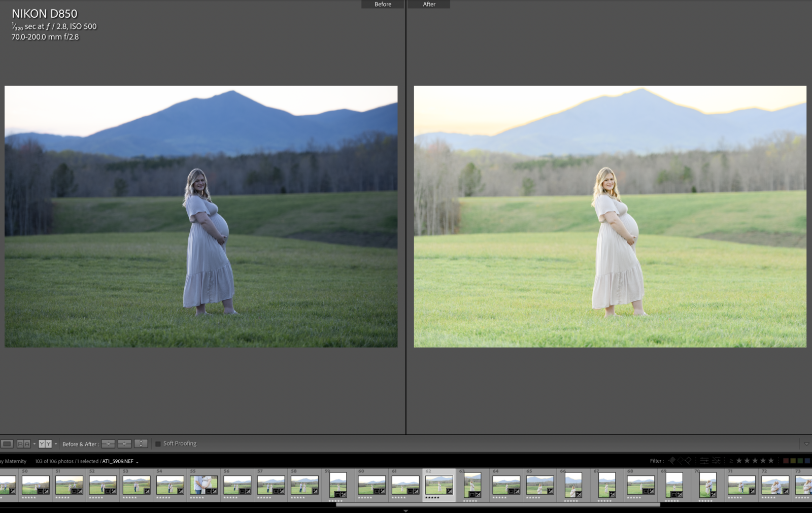Viewport: 812px width, 513px height.
Task: Switch to the After tab
Action: (x=429, y=4)
